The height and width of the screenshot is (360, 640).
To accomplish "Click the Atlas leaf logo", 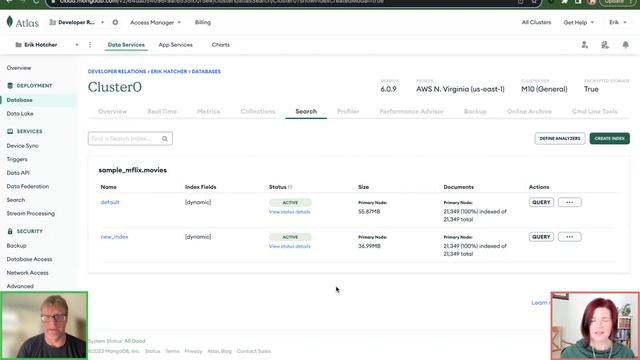I will pos(10,22).
